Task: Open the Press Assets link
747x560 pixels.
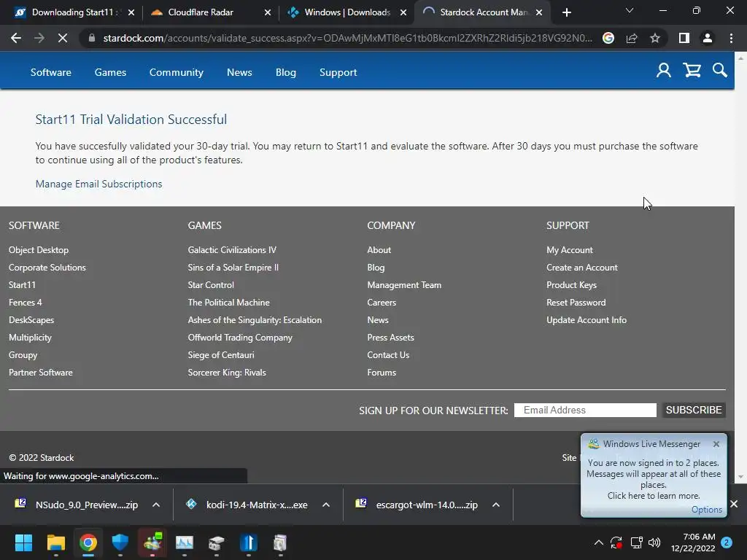Action: point(391,338)
